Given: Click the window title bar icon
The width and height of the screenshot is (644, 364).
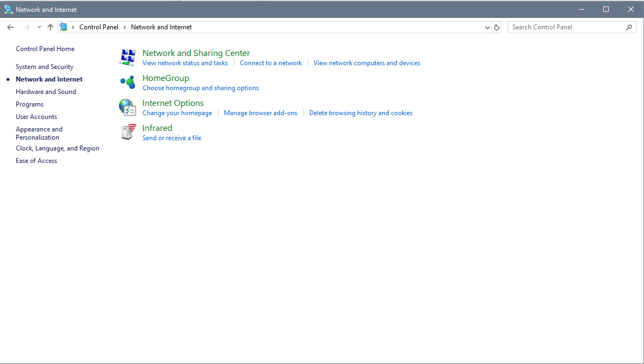Looking at the screenshot, I should click(8, 9).
